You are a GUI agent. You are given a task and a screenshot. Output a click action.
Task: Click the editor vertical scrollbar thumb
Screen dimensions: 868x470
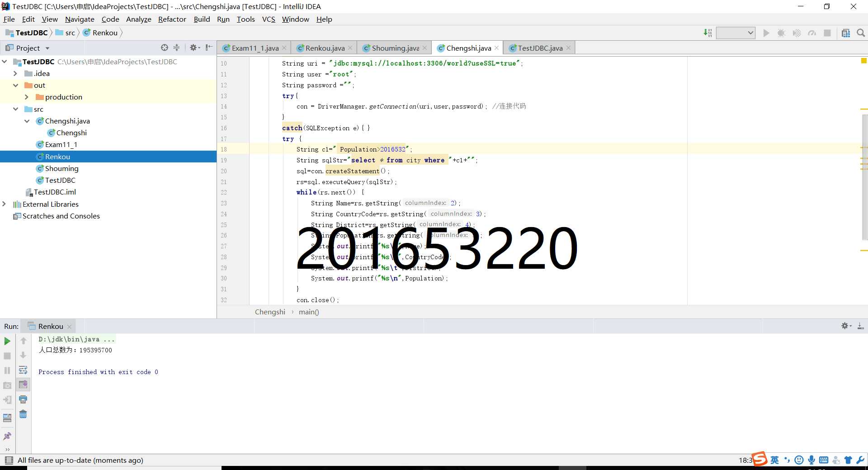pos(865,178)
